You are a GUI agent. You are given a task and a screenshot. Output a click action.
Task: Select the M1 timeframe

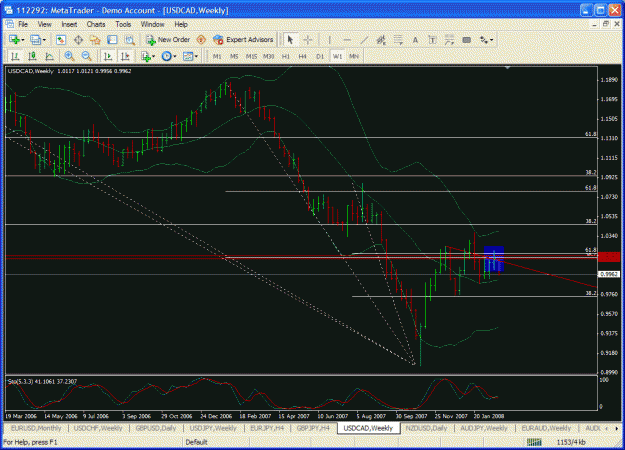pyautogui.click(x=217, y=57)
